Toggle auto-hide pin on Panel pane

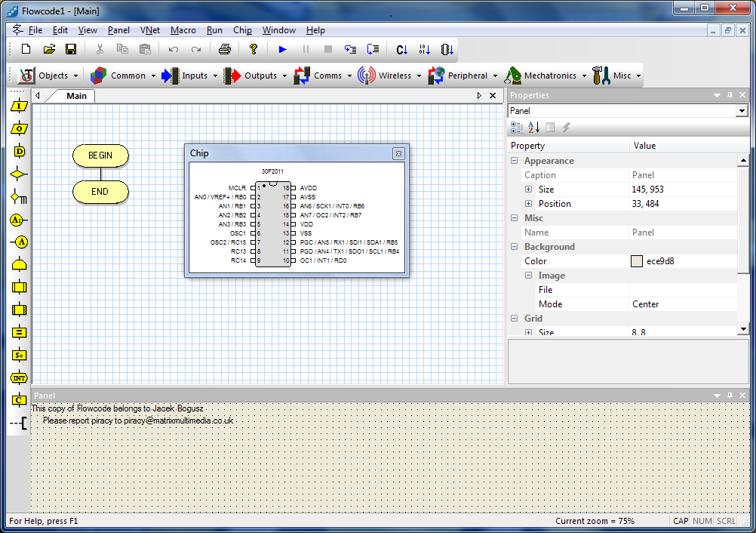(730, 395)
